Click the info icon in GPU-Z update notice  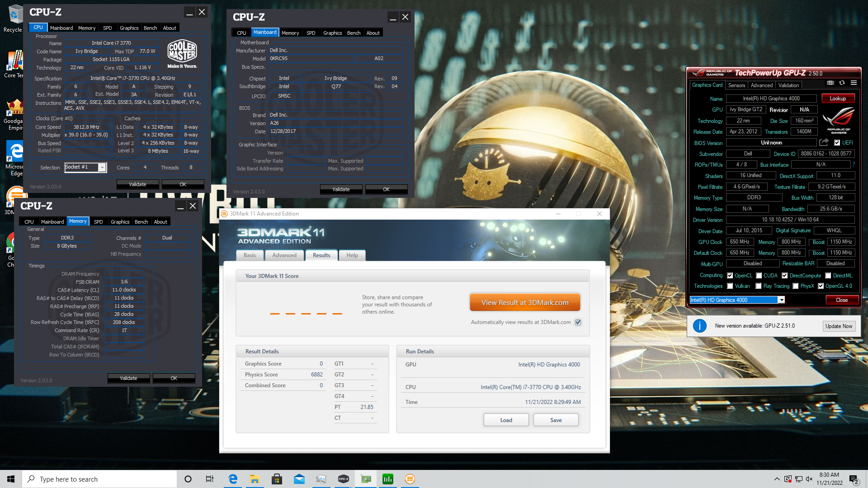click(699, 326)
